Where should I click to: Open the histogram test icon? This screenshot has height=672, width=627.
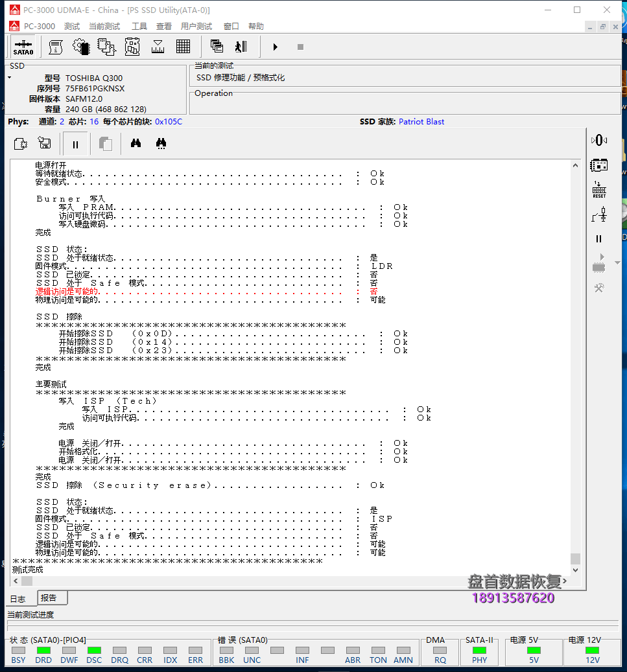pyautogui.click(x=158, y=47)
